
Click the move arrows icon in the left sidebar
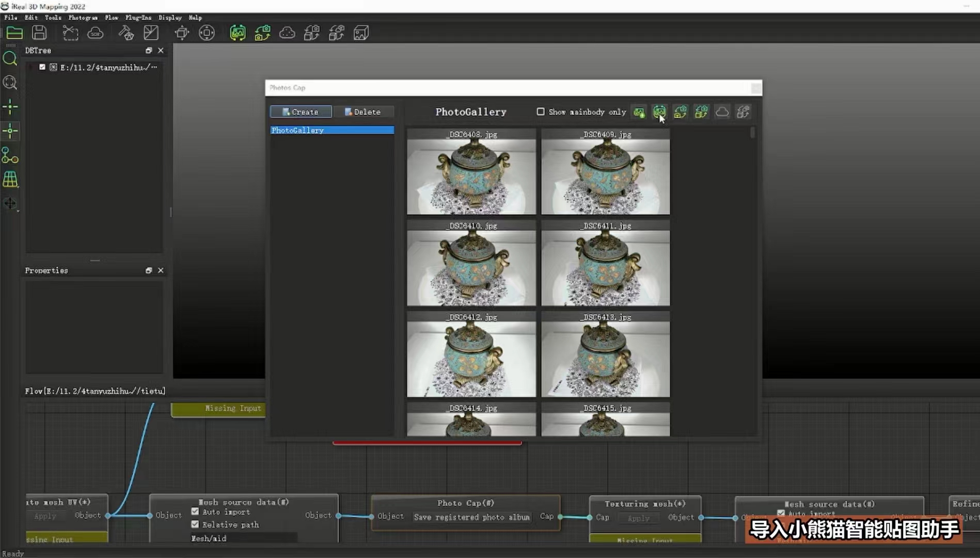pos(10,204)
